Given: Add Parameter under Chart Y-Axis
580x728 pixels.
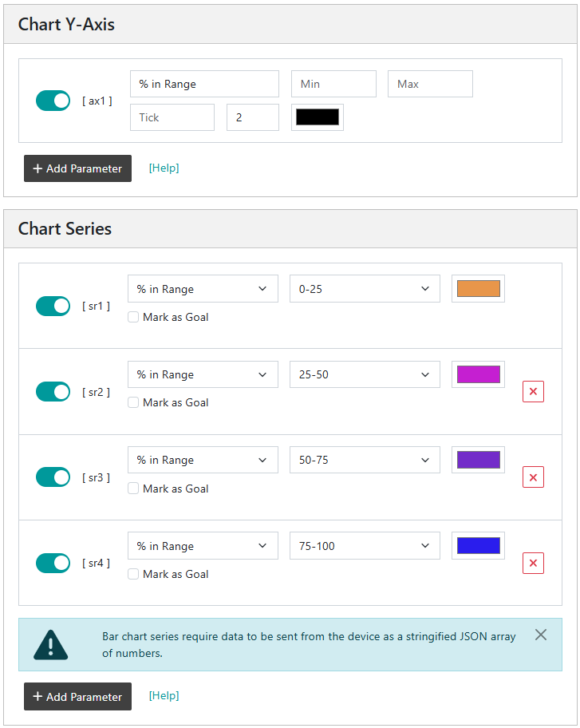Looking at the screenshot, I should point(77,168).
